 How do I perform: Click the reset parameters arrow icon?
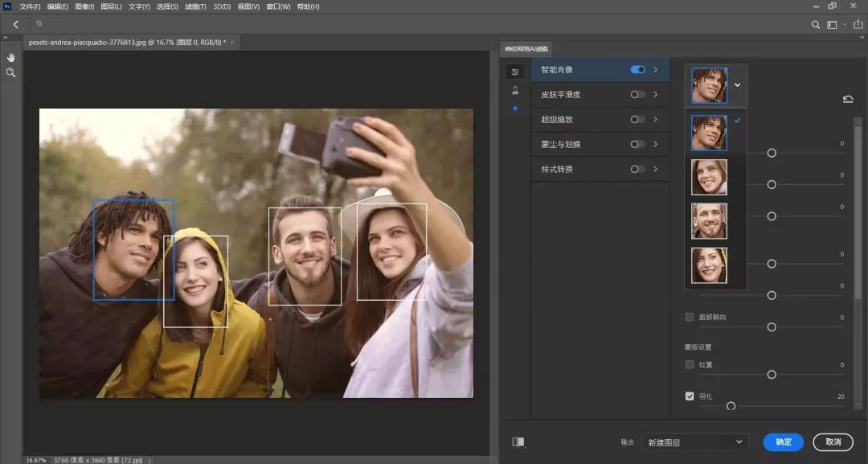pos(848,99)
